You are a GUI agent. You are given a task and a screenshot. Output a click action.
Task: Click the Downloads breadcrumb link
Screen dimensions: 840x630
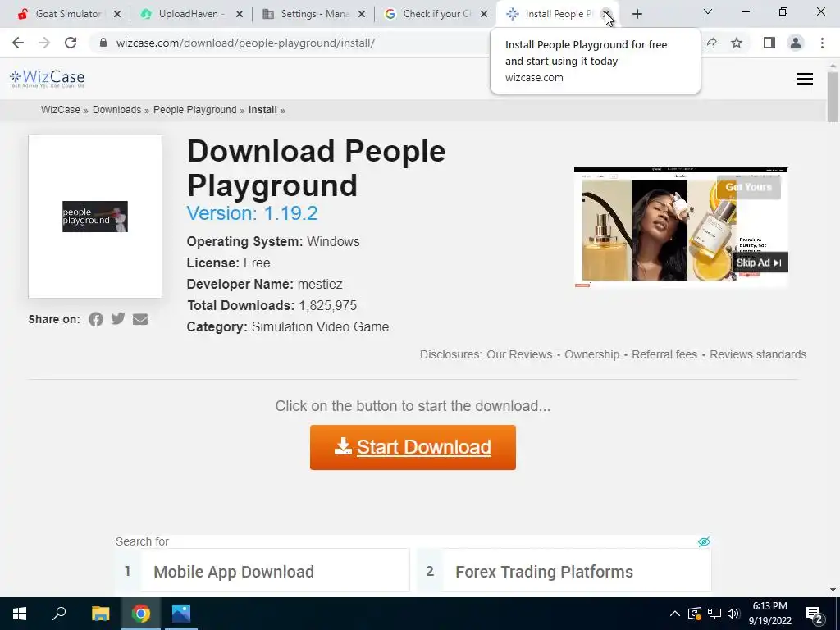pos(116,110)
